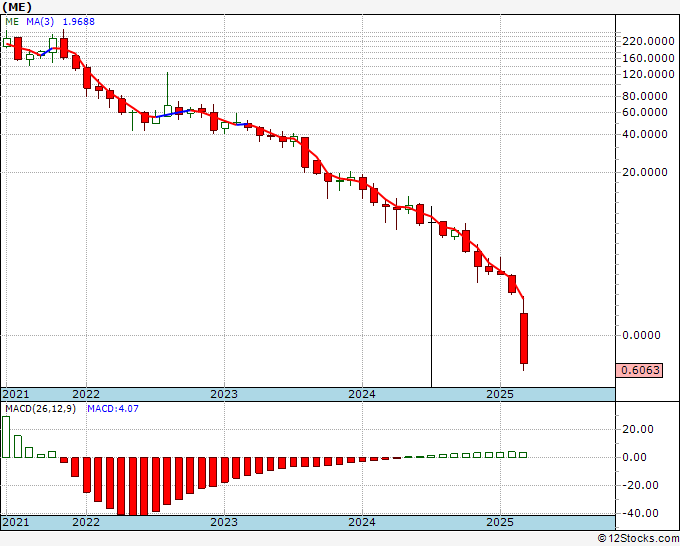This screenshot has width=680, height=546.
Task: Click the 160.0000 price axis label
Action: click(x=648, y=58)
